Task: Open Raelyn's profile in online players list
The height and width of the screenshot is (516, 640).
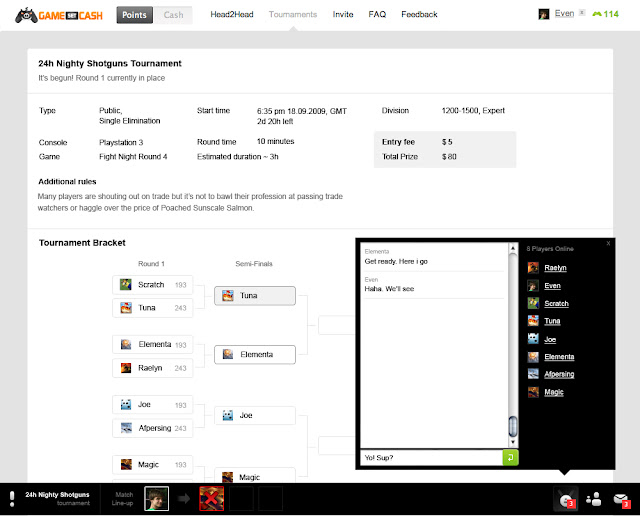Action: [555, 268]
